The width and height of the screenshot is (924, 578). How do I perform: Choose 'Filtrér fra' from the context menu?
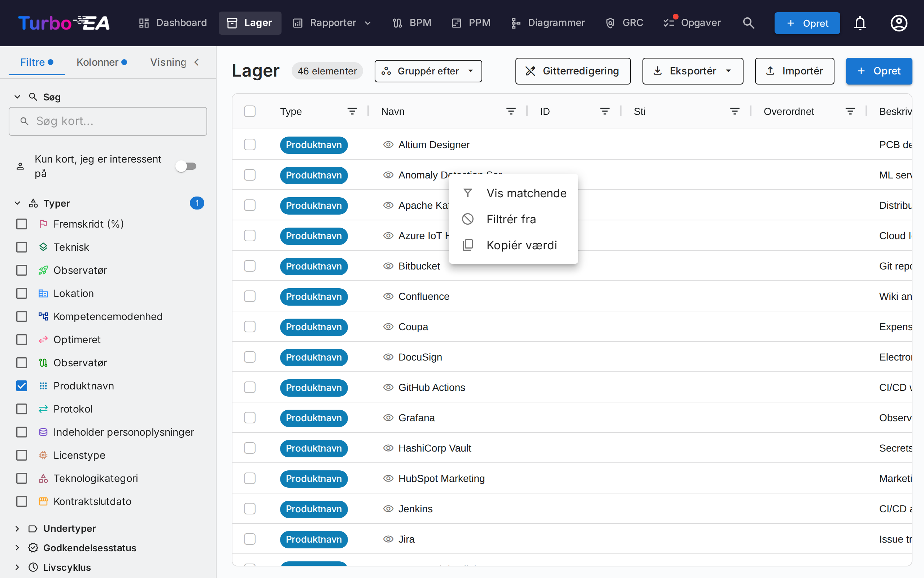pos(514,219)
